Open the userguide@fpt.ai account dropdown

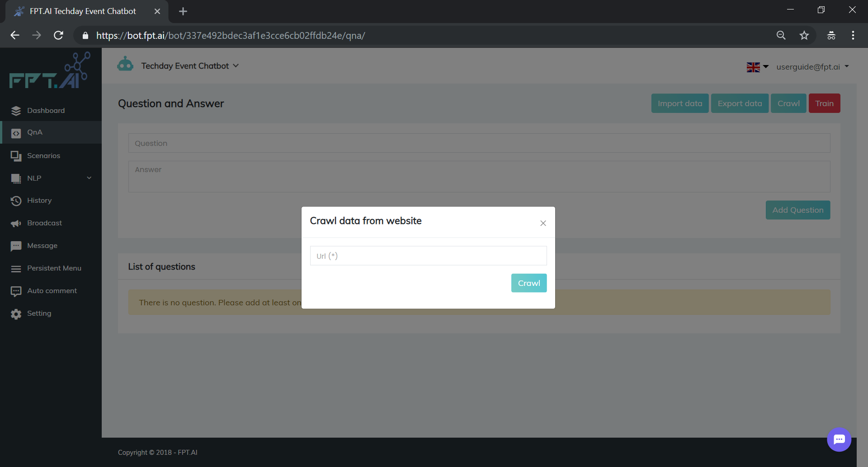pos(812,67)
